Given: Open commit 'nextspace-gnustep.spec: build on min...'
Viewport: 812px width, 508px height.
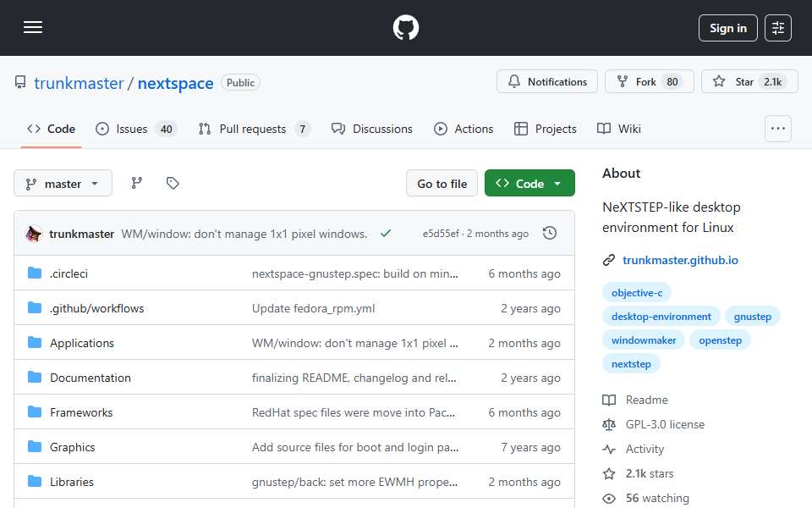Looking at the screenshot, I should point(354,273).
